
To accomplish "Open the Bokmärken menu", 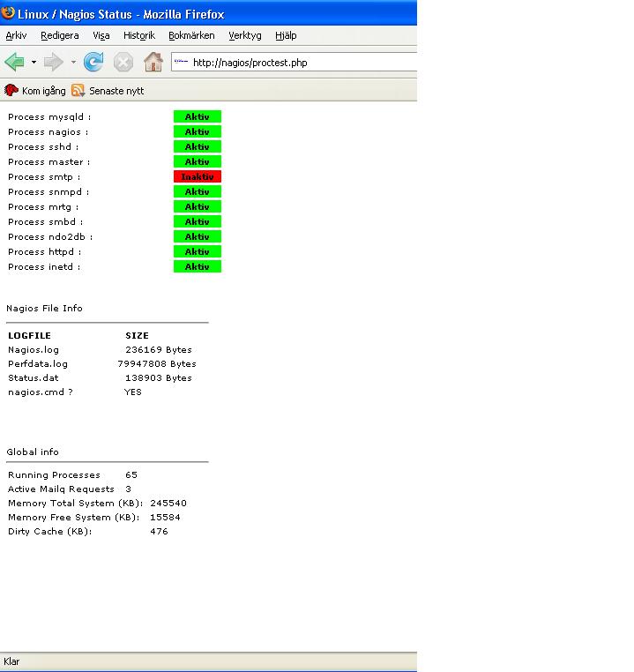I will pos(191,35).
